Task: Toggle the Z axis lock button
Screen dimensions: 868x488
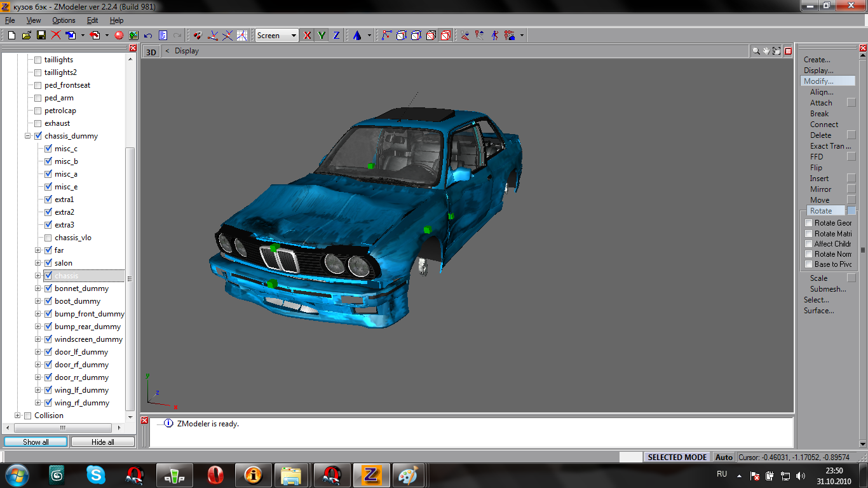Action: [x=336, y=36]
